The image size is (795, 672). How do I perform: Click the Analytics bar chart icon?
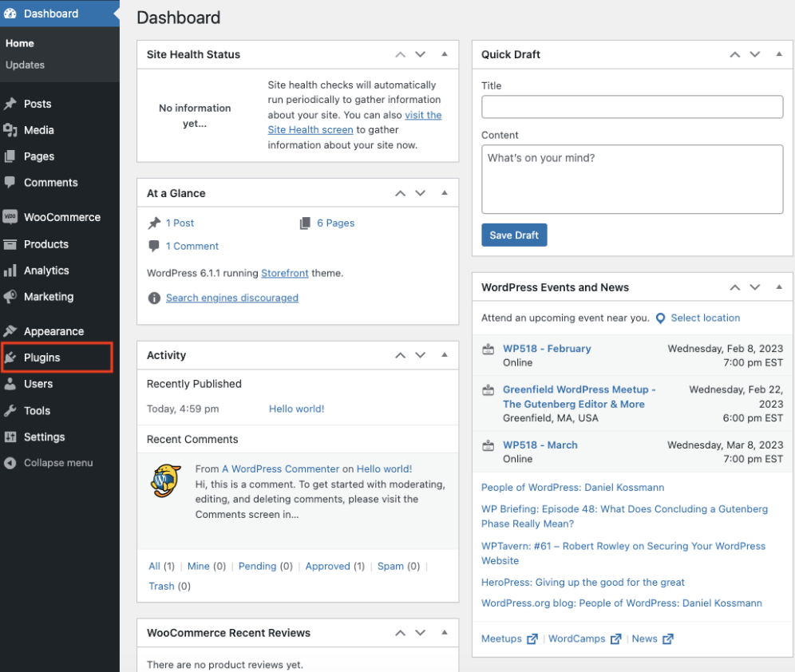pos(10,271)
